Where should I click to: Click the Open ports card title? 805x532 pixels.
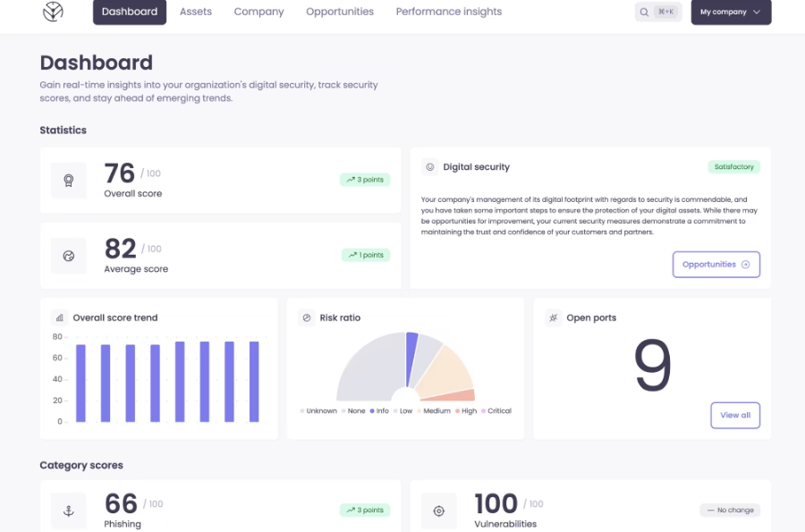591,317
